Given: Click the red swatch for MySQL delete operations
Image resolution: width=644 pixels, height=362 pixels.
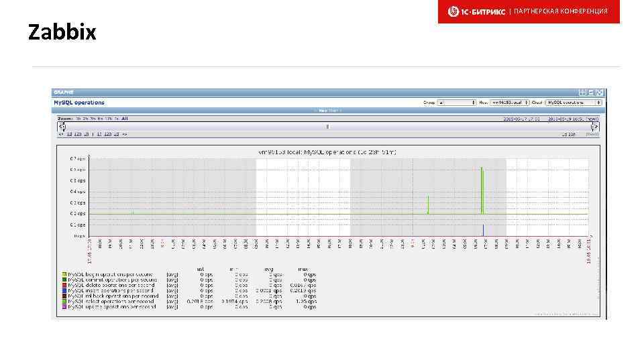Looking at the screenshot, I should [x=64, y=285].
